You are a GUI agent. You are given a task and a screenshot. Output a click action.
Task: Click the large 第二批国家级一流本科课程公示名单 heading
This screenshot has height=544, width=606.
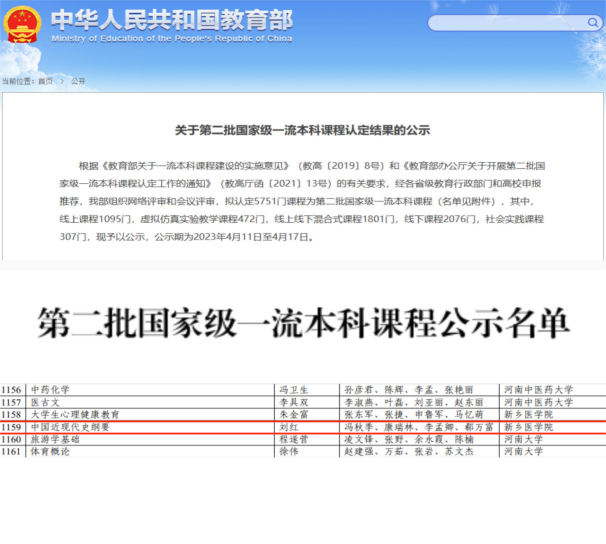click(x=303, y=322)
